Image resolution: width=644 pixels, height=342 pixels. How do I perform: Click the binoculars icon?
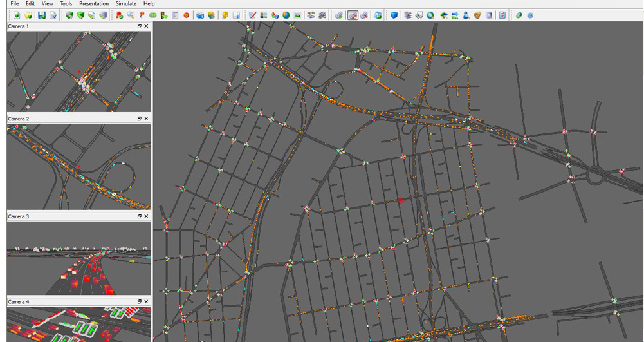click(x=419, y=15)
